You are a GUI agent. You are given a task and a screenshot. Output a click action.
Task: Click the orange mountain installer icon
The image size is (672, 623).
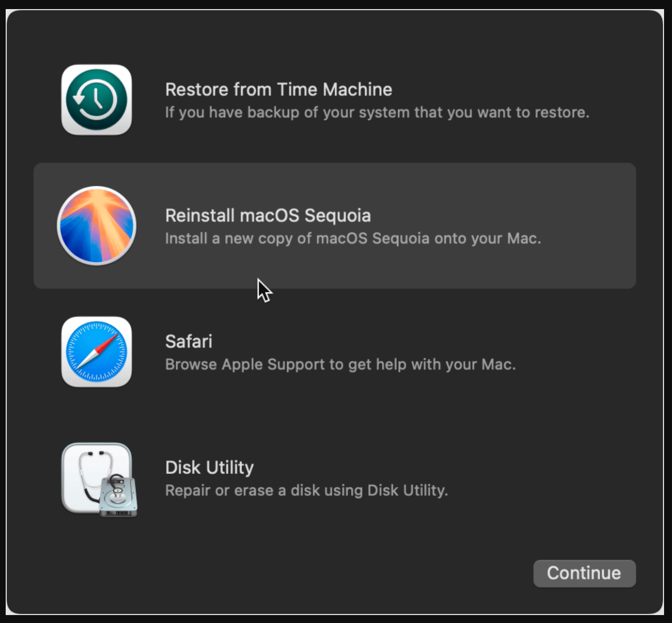coord(96,225)
